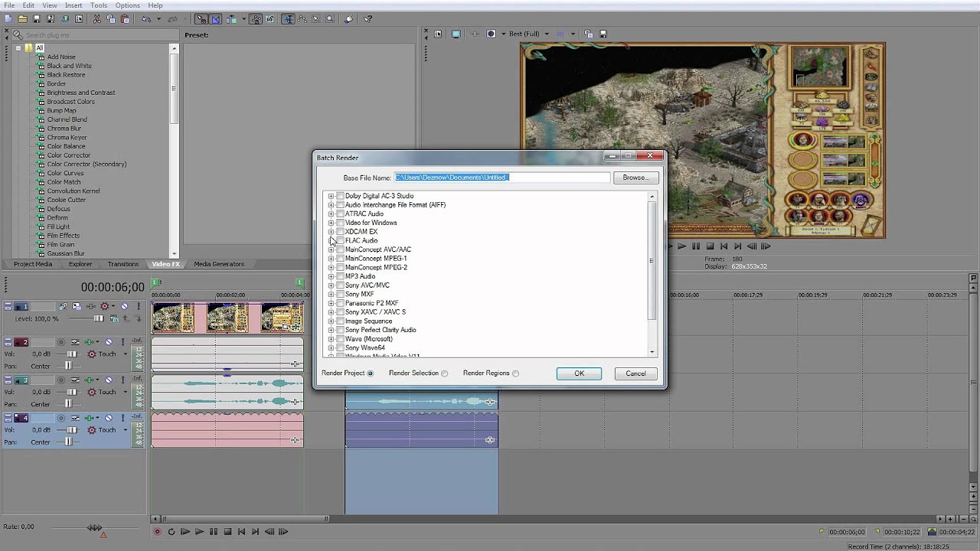Expand the Image Sequence format node
Screen dimensions: 980x551
(x=331, y=321)
